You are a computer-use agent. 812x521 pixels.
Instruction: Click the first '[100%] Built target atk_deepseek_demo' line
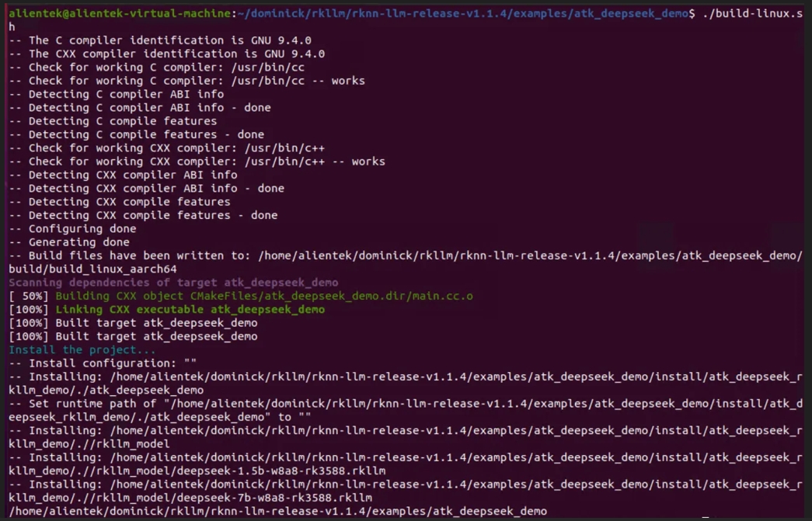(x=133, y=323)
